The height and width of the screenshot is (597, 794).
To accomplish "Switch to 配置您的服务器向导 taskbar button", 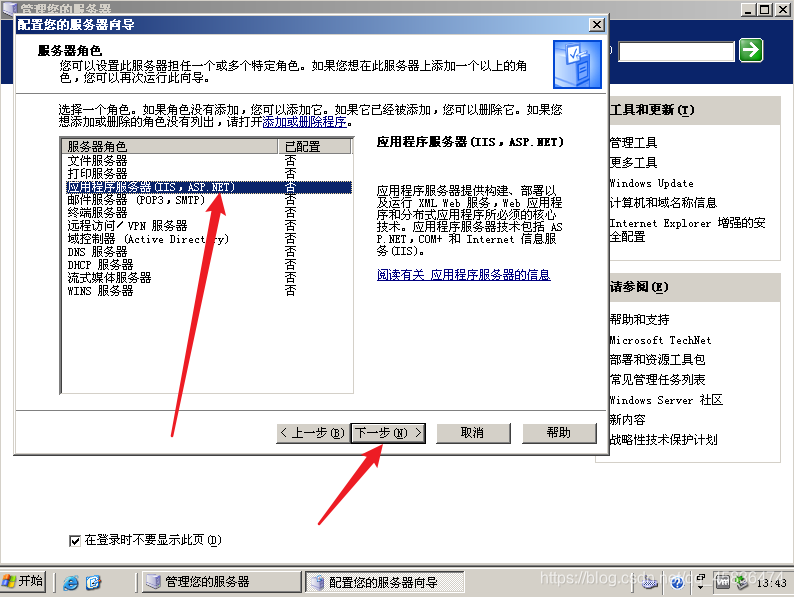I will (384, 582).
